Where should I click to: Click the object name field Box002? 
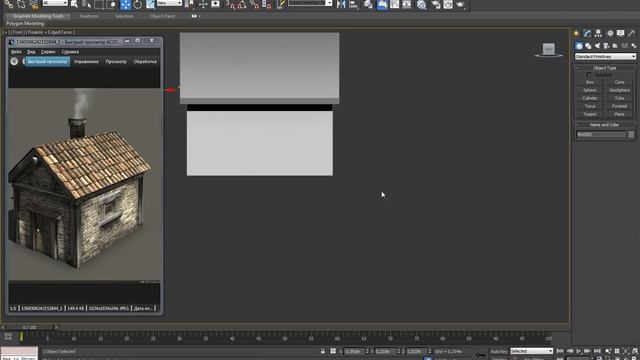(x=601, y=134)
